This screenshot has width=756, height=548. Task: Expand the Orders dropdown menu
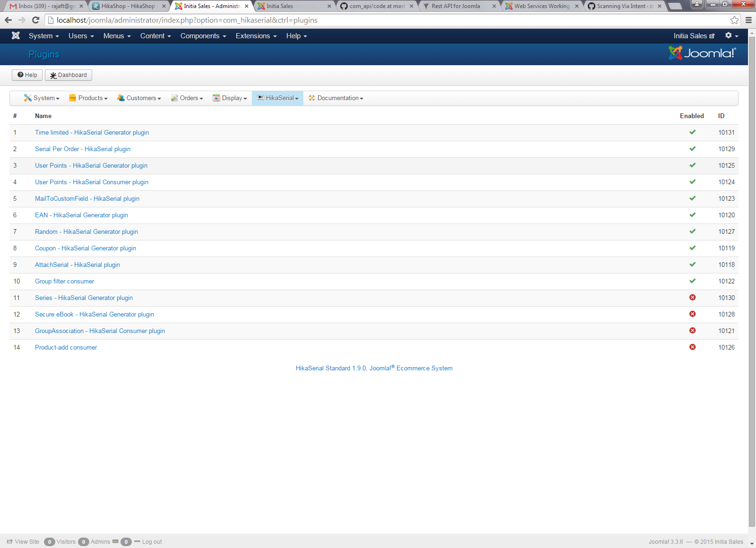coord(187,98)
